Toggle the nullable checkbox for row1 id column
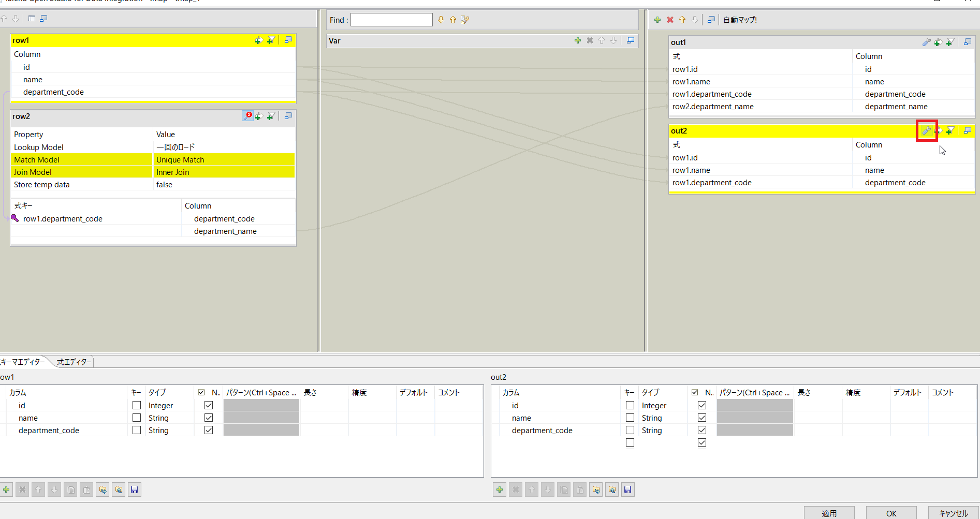Screen dimensions: 980x519 (209, 405)
